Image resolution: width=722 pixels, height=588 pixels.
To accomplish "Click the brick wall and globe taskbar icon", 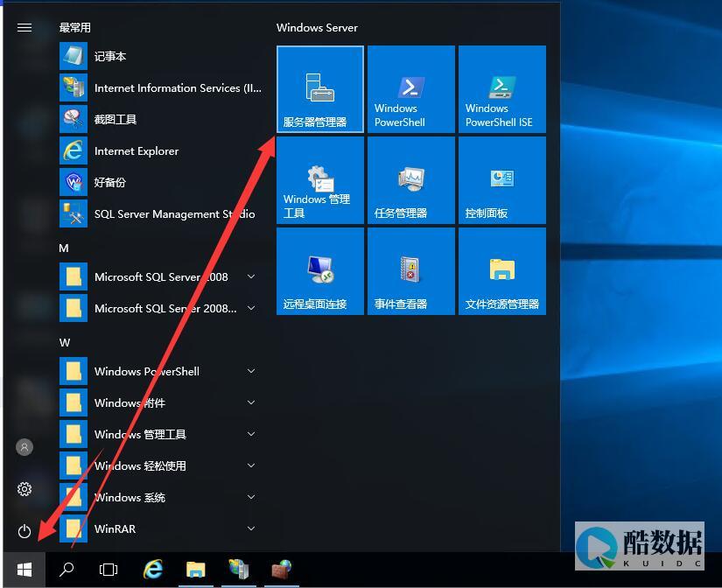I will [x=281, y=569].
